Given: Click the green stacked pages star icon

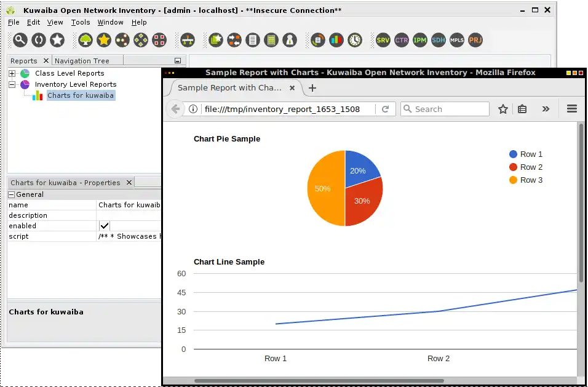Looking at the screenshot, I should [x=216, y=40].
